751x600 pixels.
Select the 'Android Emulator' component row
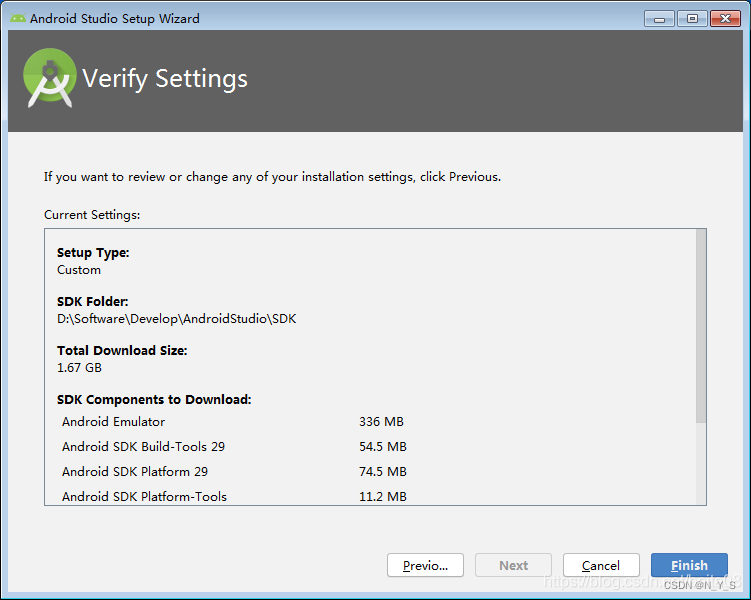coord(233,421)
